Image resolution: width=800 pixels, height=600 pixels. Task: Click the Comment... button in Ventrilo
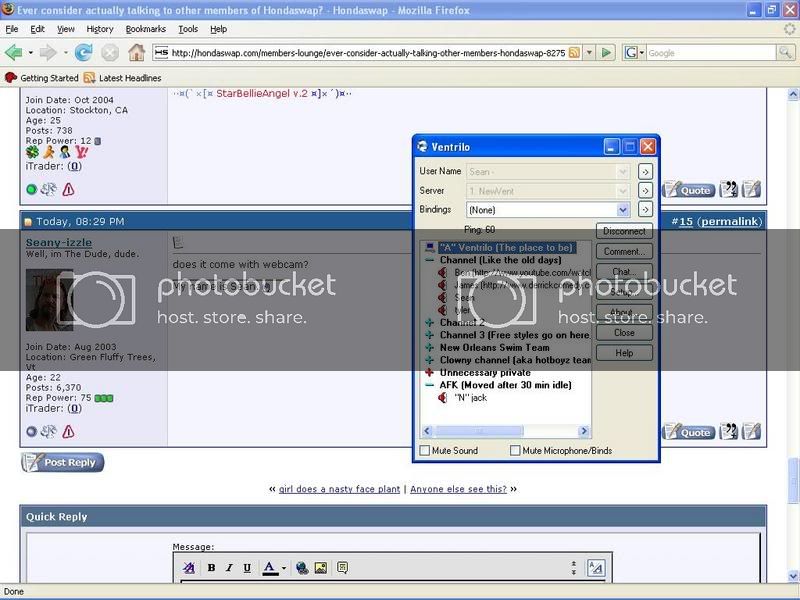[624, 252]
